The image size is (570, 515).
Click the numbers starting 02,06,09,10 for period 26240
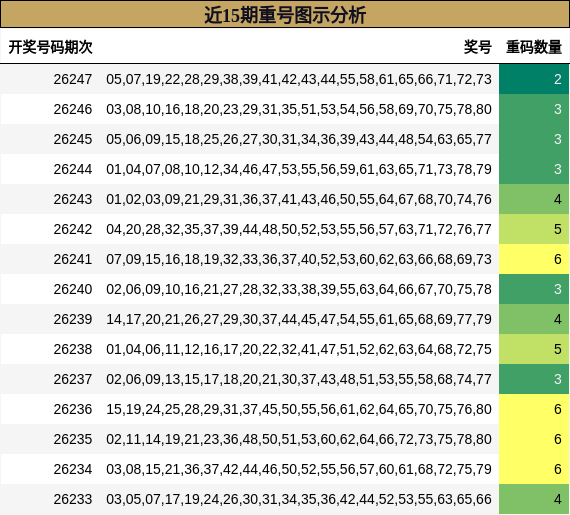[x=299, y=289]
